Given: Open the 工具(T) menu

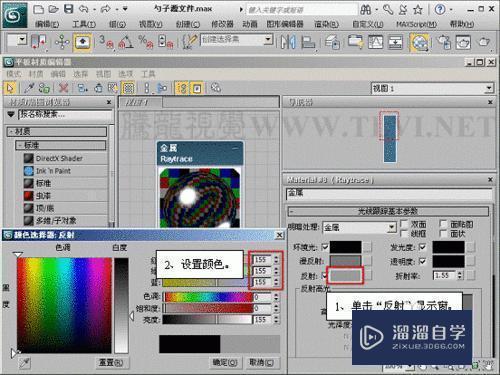Looking at the screenshot, I should pos(84,24).
